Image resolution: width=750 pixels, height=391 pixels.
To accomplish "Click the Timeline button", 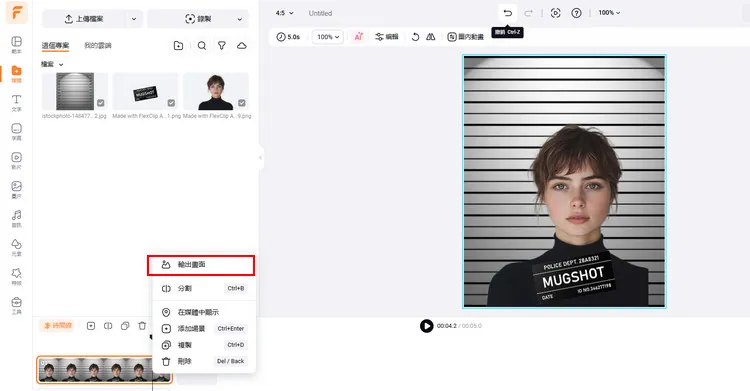I will pyautogui.click(x=58, y=326).
